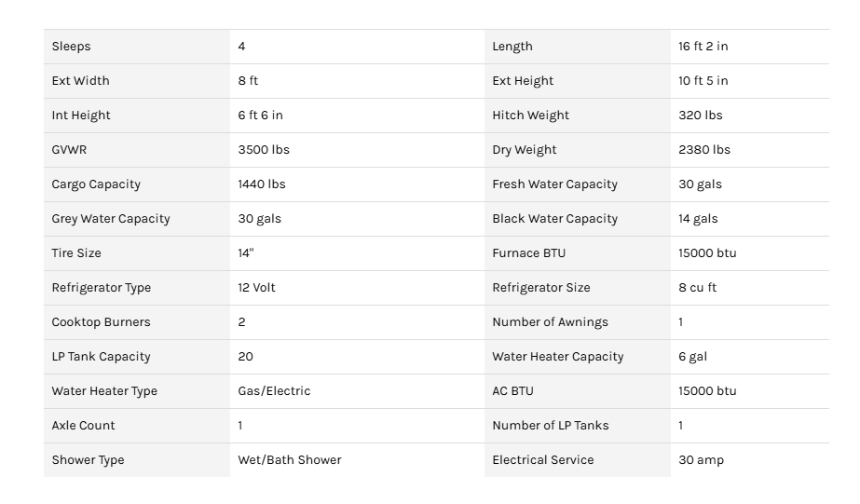
Task: Select the Tire Size label
Action: tap(76, 253)
